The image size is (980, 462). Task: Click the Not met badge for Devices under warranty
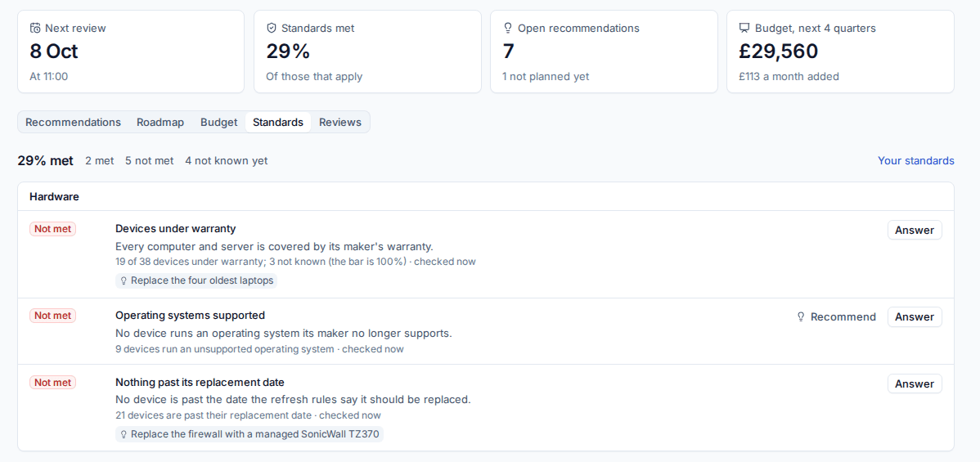(x=52, y=229)
